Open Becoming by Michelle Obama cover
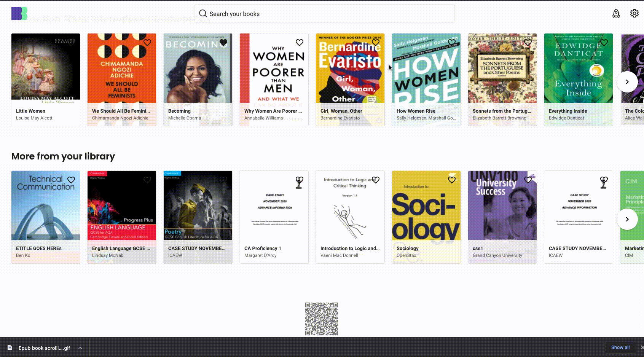This screenshot has width=644, height=357. coord(198,68)
